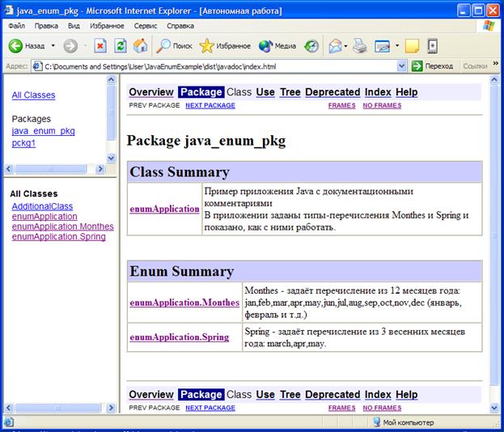Refresh the page with the Refresh icon
504x432 pixels.
[x=121, y=46]
